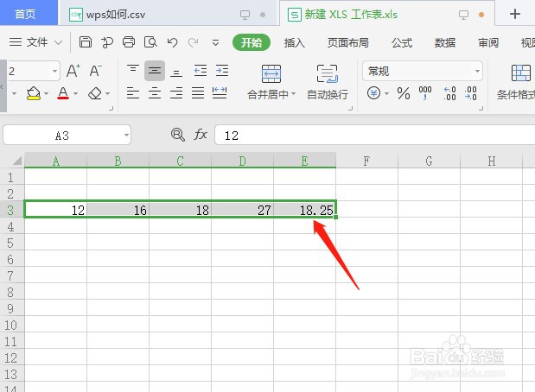Click the formula bar input showing 12

374,135
